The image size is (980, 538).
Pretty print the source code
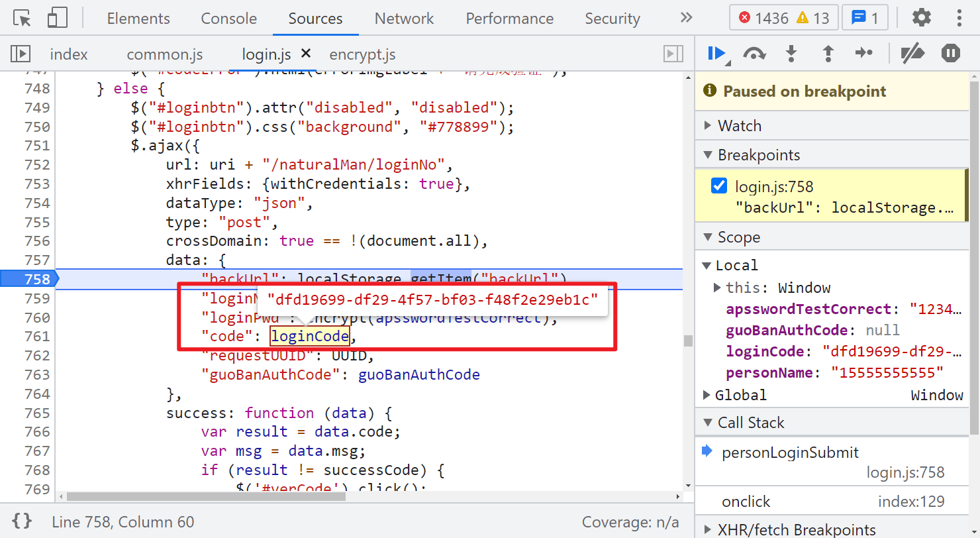coord(22,521)
